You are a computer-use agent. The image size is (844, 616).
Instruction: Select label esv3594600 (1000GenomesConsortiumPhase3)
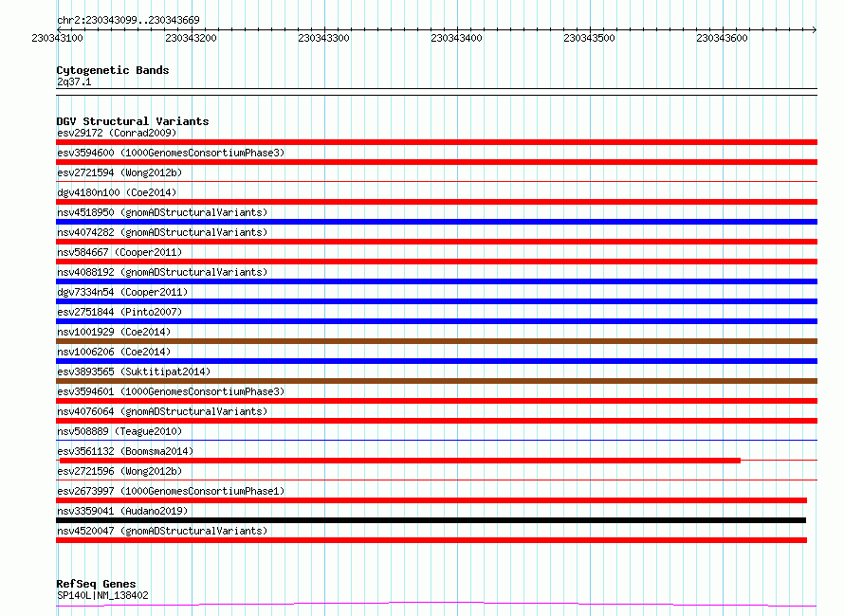point(171,153)
